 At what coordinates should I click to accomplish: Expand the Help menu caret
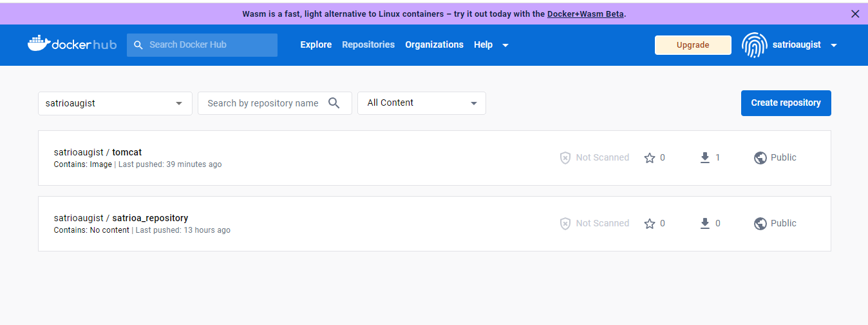pos(505,45)
